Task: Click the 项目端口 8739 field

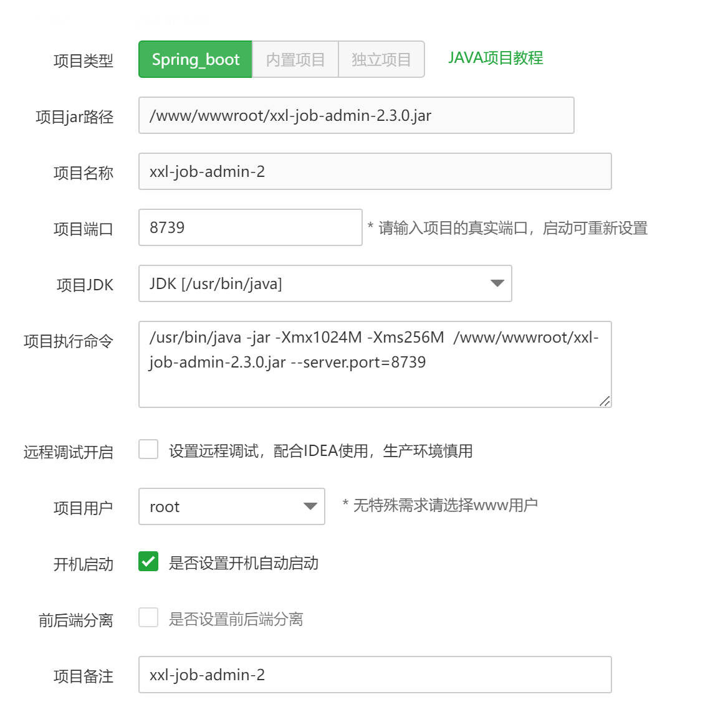Action: point(250,227)
